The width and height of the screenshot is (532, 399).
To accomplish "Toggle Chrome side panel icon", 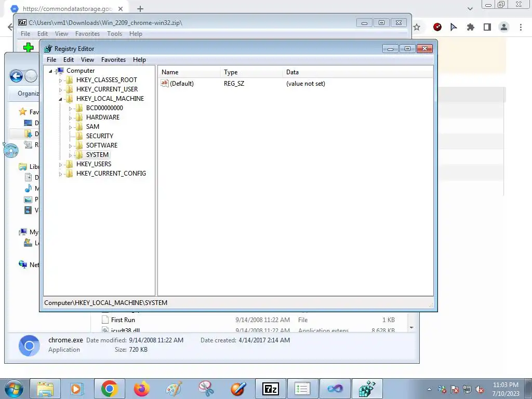I will [x=487, y=27].
